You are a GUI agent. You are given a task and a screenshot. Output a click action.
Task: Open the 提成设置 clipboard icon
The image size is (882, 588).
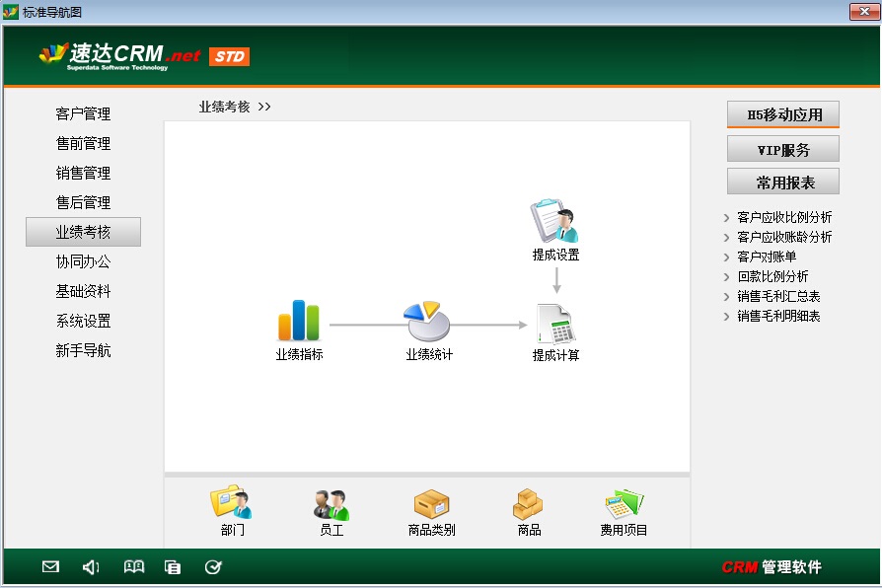(x=555, y=221)
